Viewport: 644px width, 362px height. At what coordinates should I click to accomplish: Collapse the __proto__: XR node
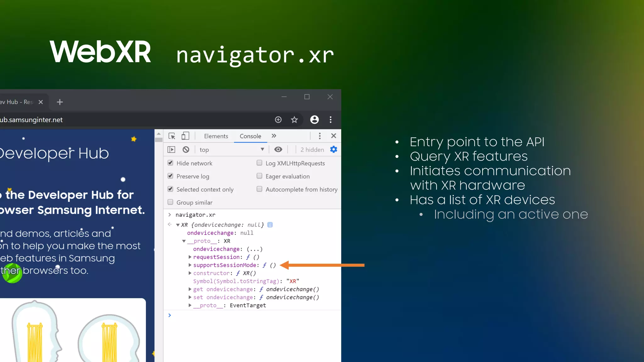(184, 241)
